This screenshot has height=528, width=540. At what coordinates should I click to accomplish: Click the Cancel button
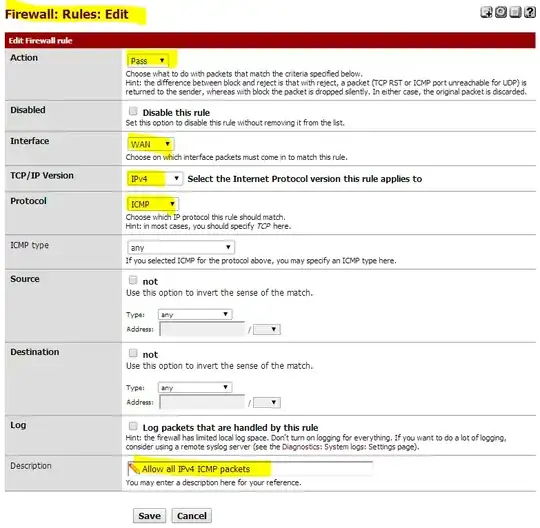coord(191,516)
